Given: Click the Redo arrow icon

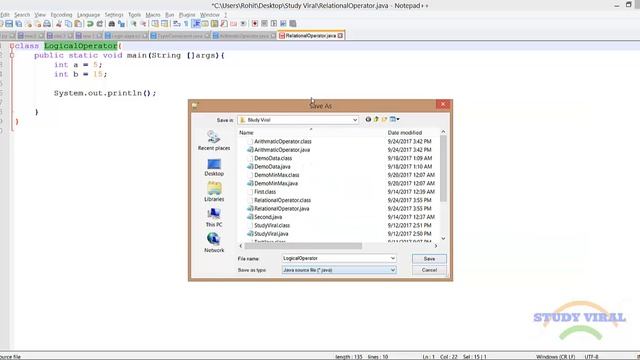Looking at the screenshot, I should pyautogui.click(x=100, y=24).
